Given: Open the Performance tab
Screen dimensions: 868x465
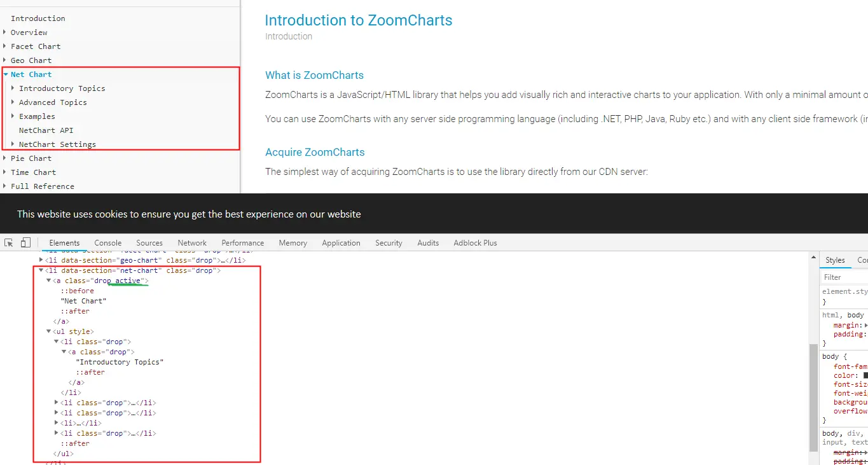Looking at the screenshot, I should coord(243,243).
